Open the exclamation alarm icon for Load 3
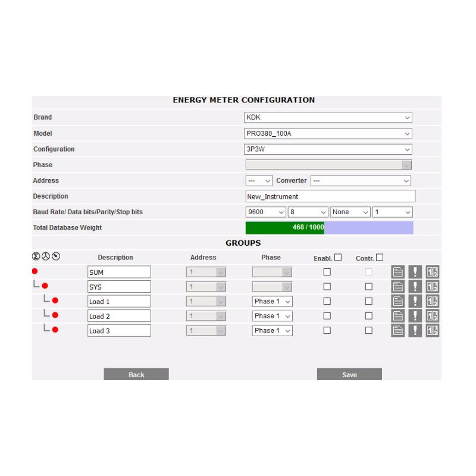The image size is (476, 476). tap(415, 330)
